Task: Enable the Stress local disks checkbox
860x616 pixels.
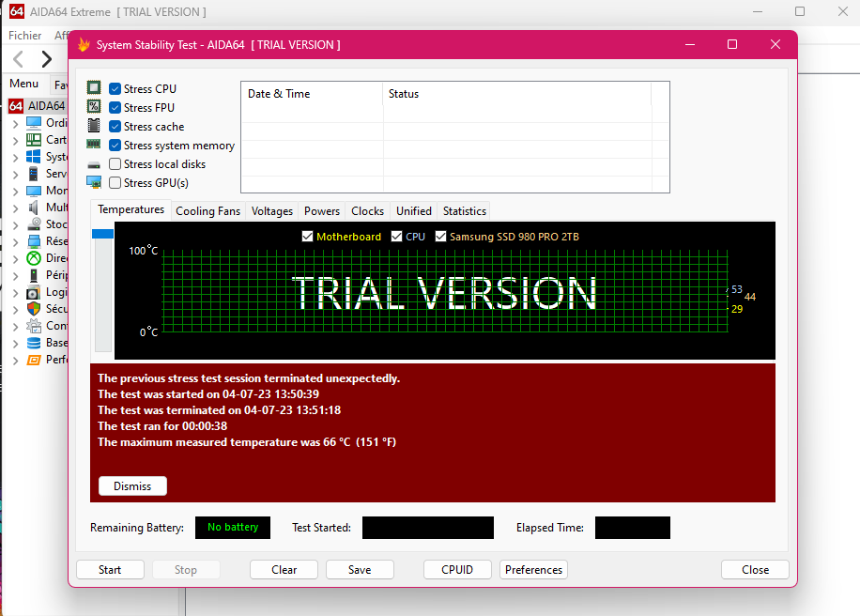Action: tap(115, 163)
